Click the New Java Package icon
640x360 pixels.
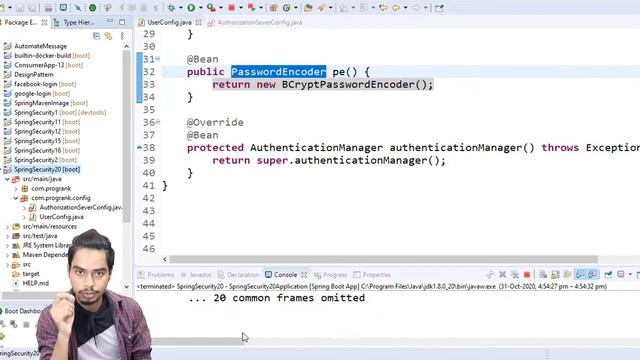(273, 8)
